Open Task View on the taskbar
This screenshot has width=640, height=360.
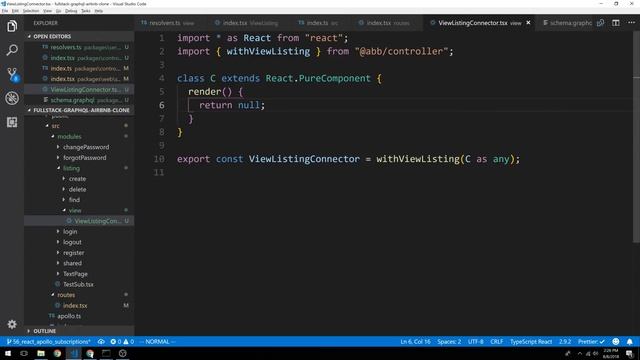pos(24,353)
